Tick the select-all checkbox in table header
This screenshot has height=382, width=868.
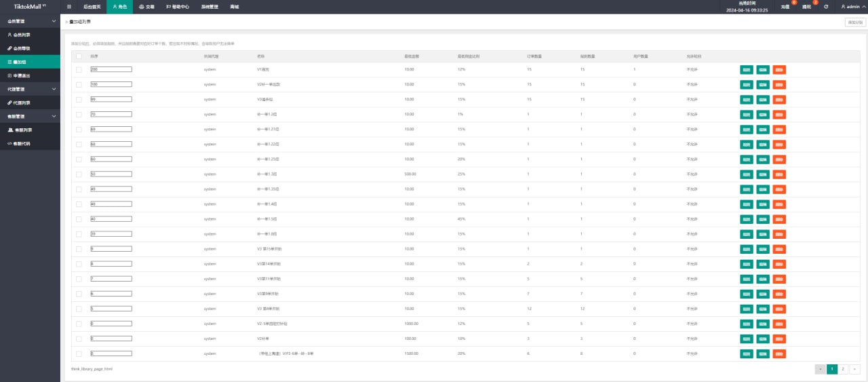point(79,56)
